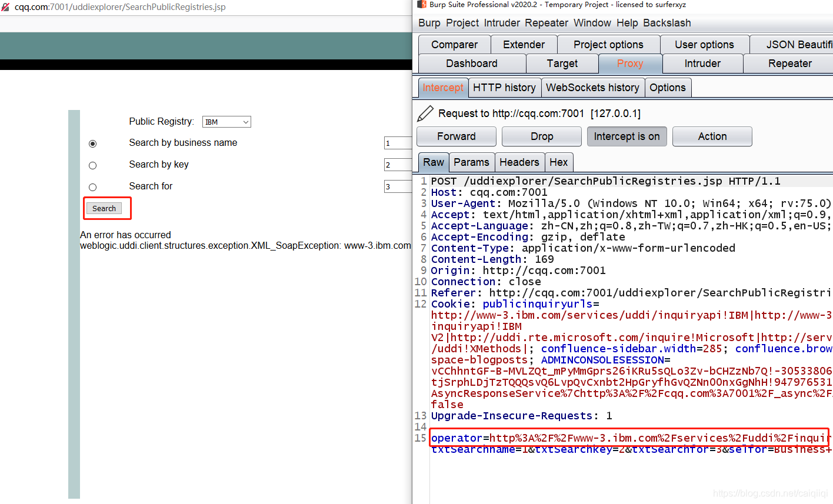The image size is (833, 504).
Task: Click the Accept-Language header line
Action: tap(631, 226)
